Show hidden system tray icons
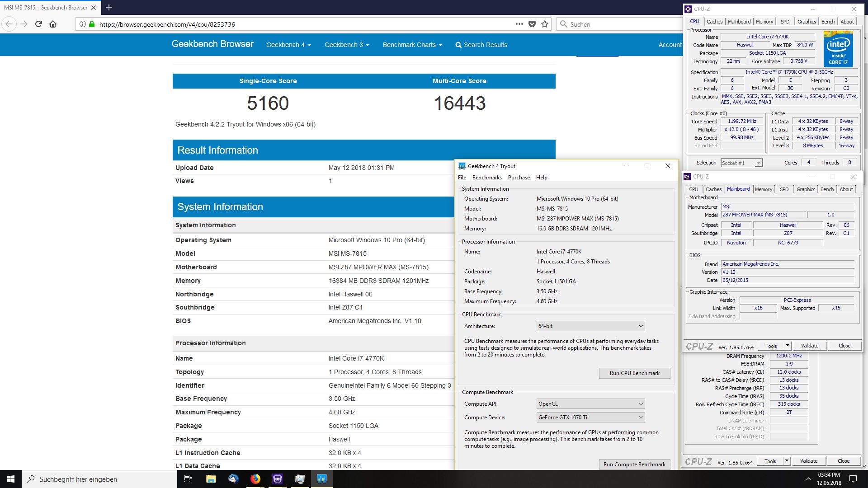 pyautogui.click(x=808, y=479)
